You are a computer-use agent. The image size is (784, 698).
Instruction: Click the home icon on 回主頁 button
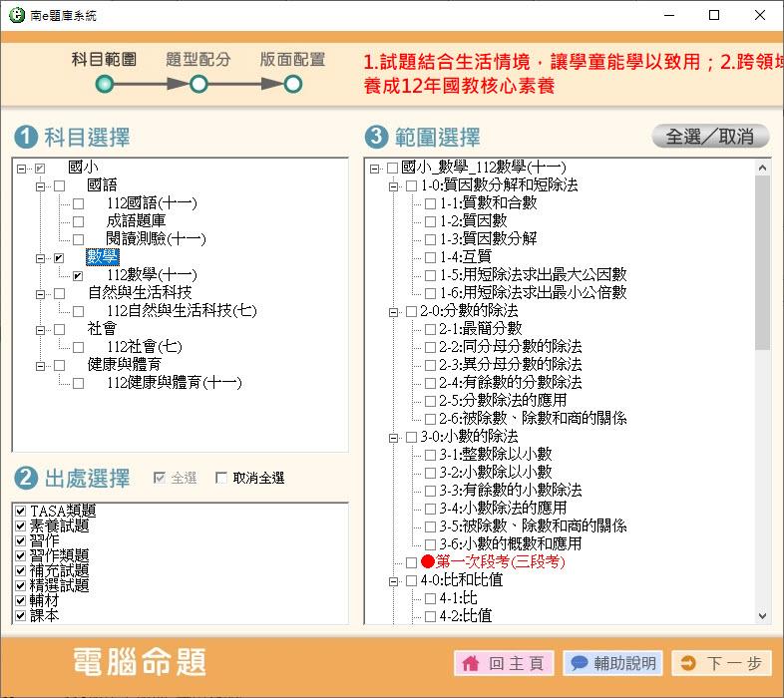tap(473, 663)
